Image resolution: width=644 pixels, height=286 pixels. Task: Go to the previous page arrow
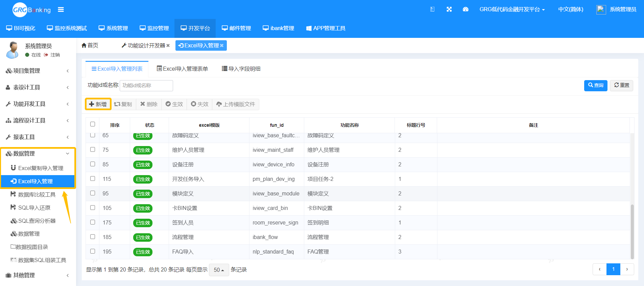[x=600, y=269]
